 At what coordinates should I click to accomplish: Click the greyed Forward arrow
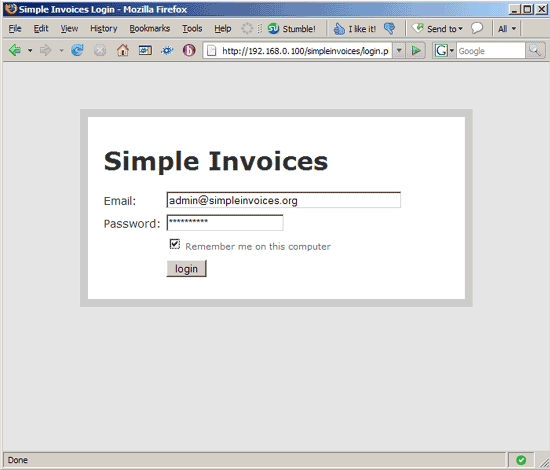pos(46,51)
